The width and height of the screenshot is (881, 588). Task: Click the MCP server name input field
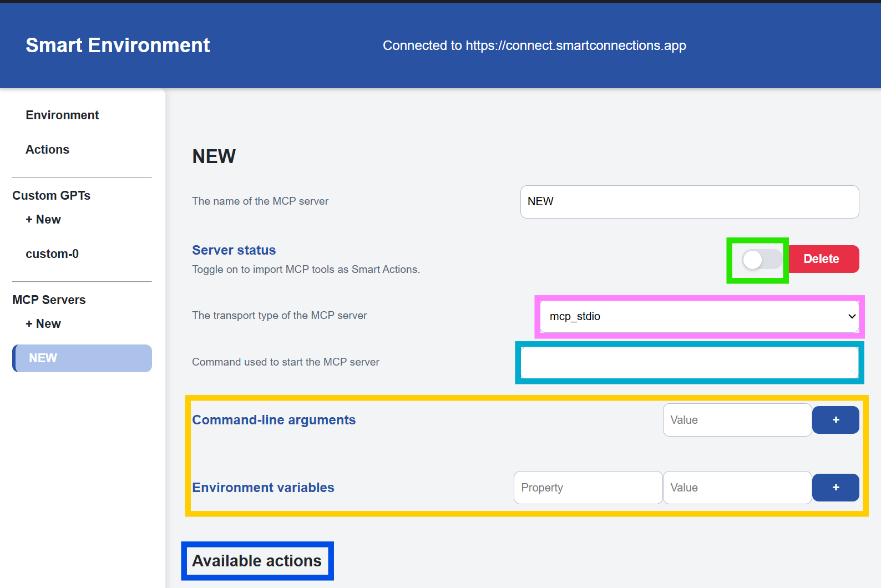click(x=689, y=202)
